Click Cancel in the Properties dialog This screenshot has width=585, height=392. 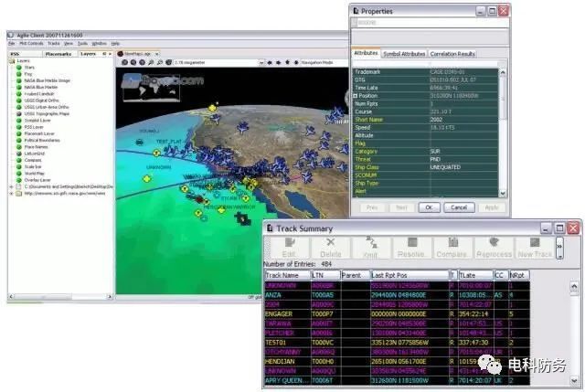click(457, 207)
